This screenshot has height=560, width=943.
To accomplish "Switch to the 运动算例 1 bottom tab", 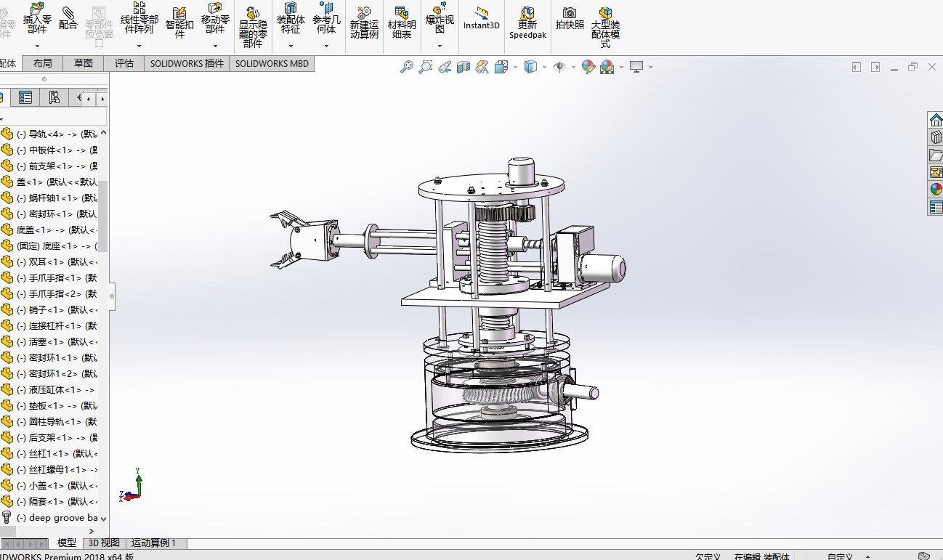I will point(156,543).
